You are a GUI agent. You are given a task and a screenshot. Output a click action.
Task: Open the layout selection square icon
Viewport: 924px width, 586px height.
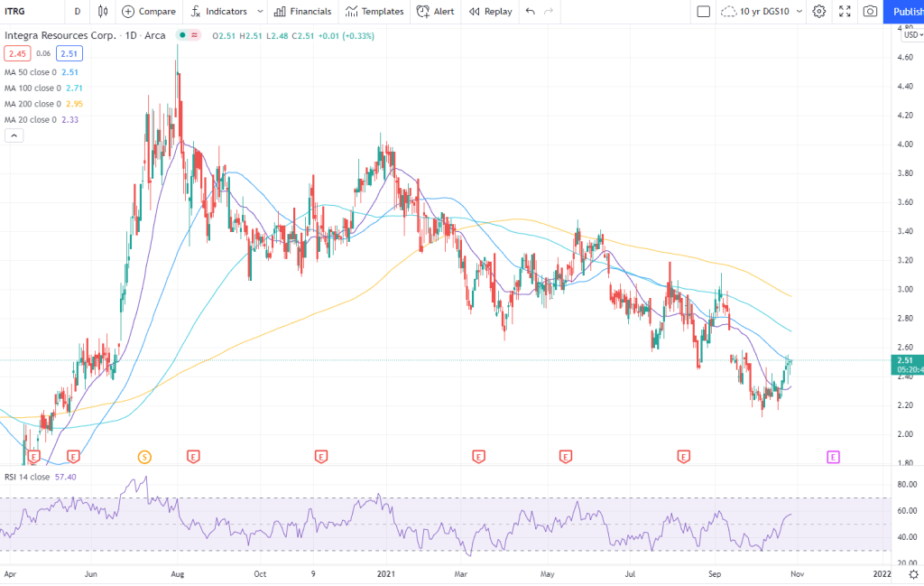[x=704, y=12]
